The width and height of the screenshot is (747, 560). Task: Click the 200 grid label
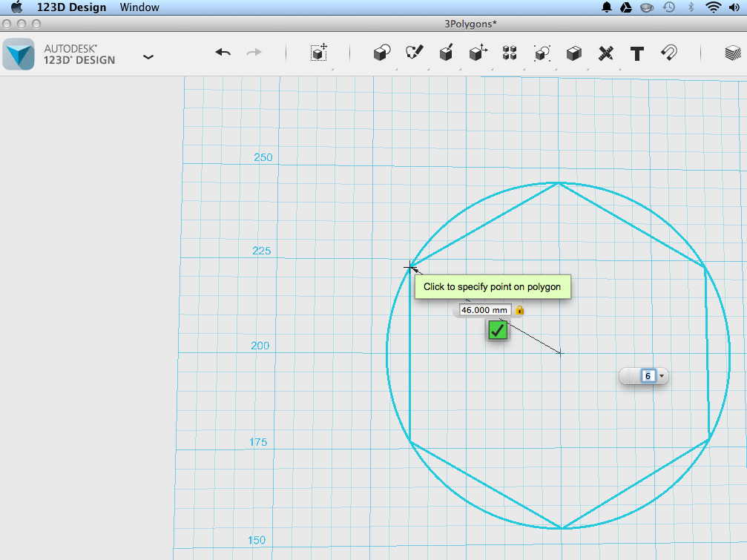pyautogui.click(x=260, y=346)
